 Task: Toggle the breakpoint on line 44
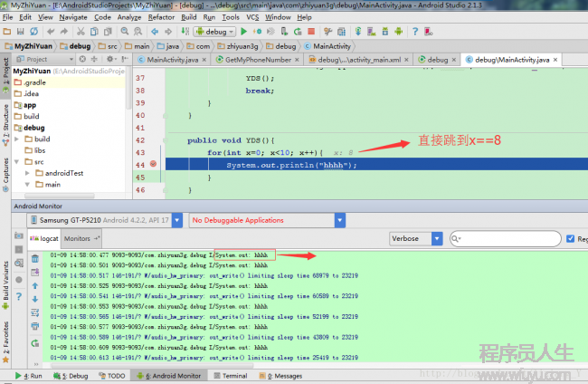pos(153,164)
